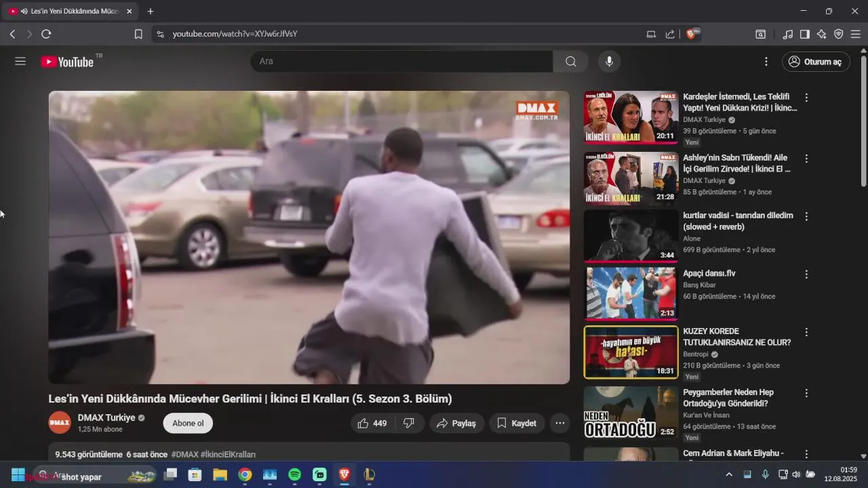Viewport: 868px width, 488px height.
Task: Open Brave Playlist music note icon
Action: click(x=788, y=34)
